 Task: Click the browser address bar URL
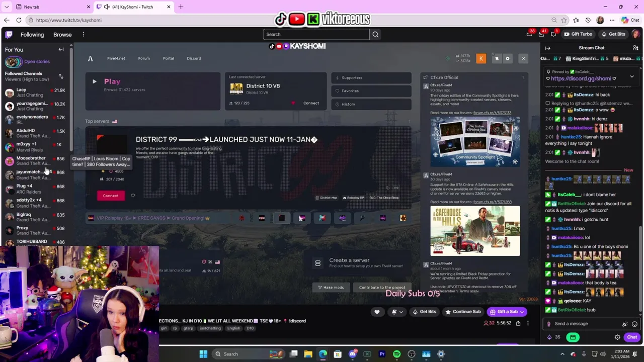tap(68, 20)
